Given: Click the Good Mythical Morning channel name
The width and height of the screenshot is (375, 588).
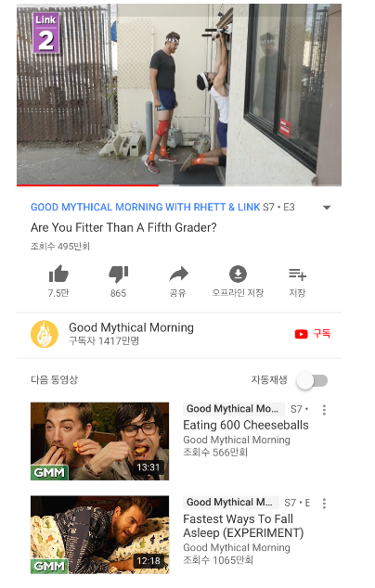Looking at the screenshot, I should (131, 327).
